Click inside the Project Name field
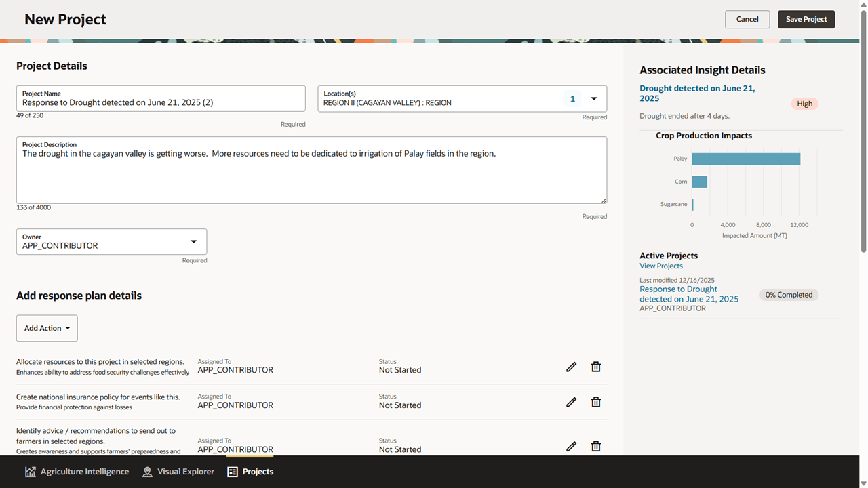The image size is (868, 488). point(160,102)
